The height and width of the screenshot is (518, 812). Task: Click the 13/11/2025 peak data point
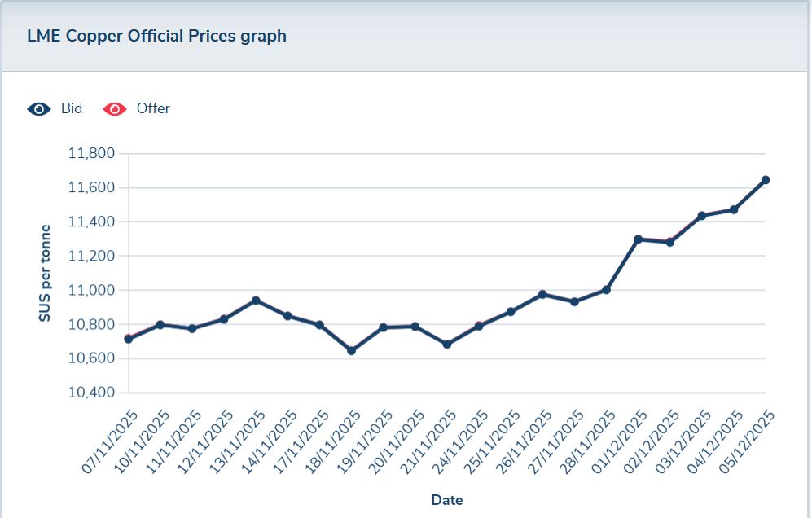256,301
